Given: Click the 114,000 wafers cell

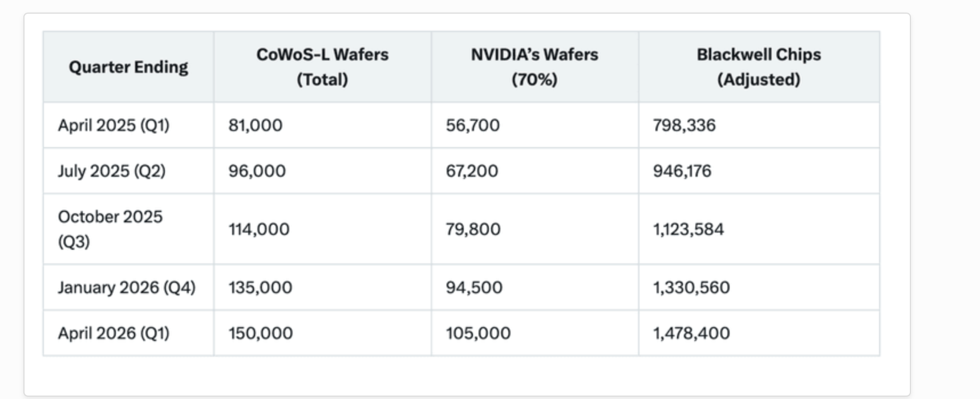Looking at the screenshot, I should click(x=259, y=229).
